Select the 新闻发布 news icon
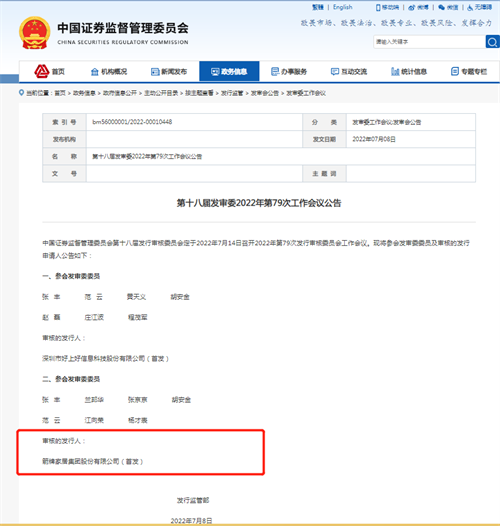Image resolution: width=500 pixels, height=526 pixels. point(155,71)
